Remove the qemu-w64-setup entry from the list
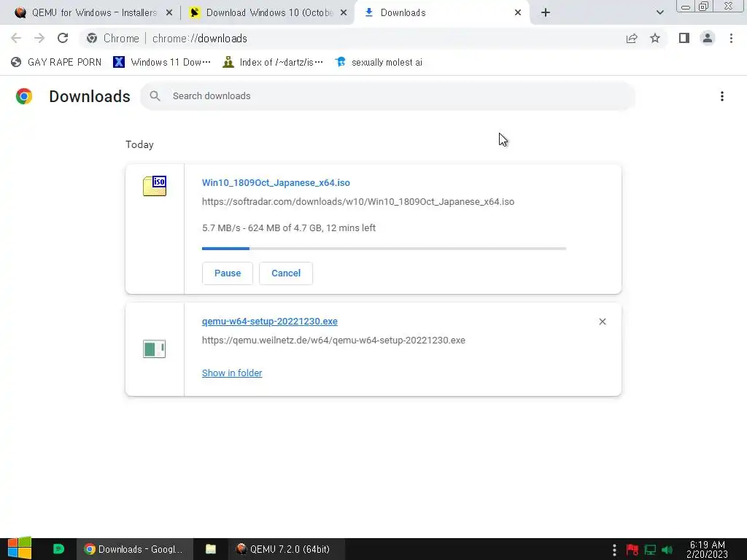Screen dimensions: 747x560 coord(602,322)
